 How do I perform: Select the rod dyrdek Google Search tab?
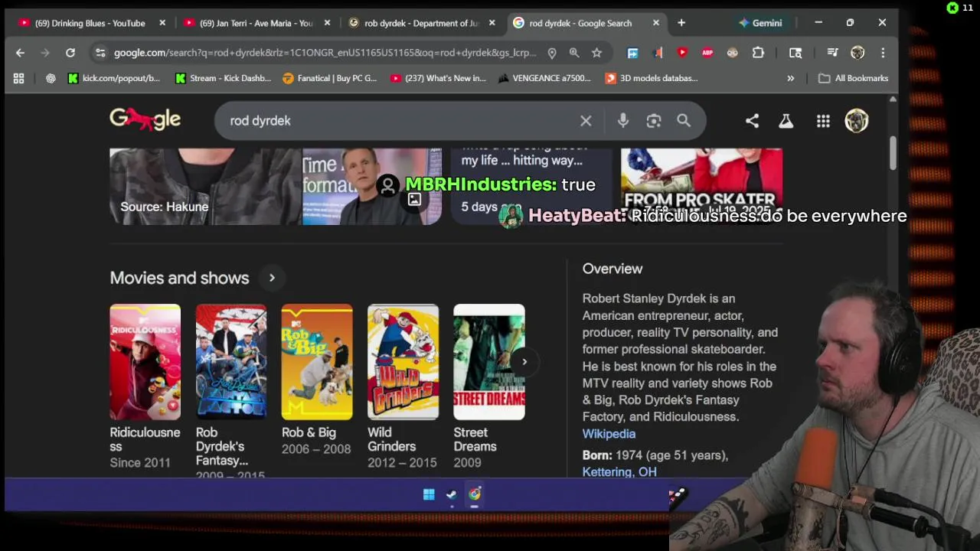click(x=580, y=23)
